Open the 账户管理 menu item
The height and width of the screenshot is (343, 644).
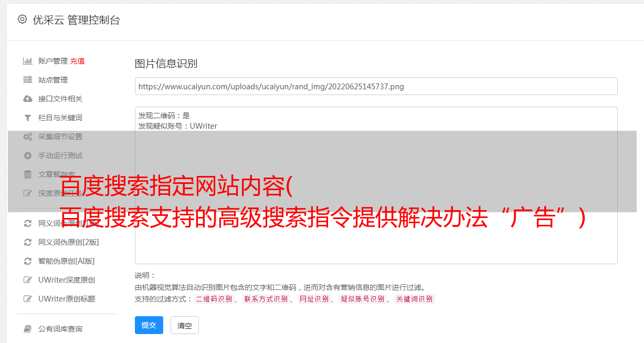[x=53, y=61]
